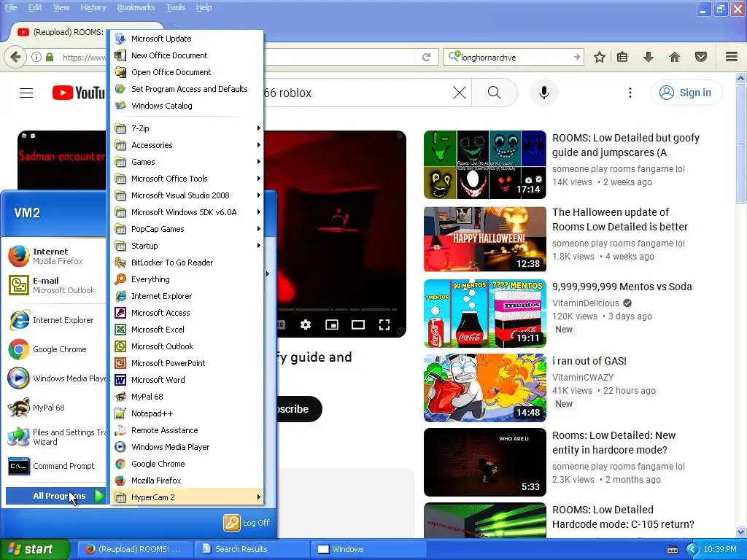Screen dimensions: 747x560
Task: Toggle fullscreen on video player
Action: tap(384, 324)
